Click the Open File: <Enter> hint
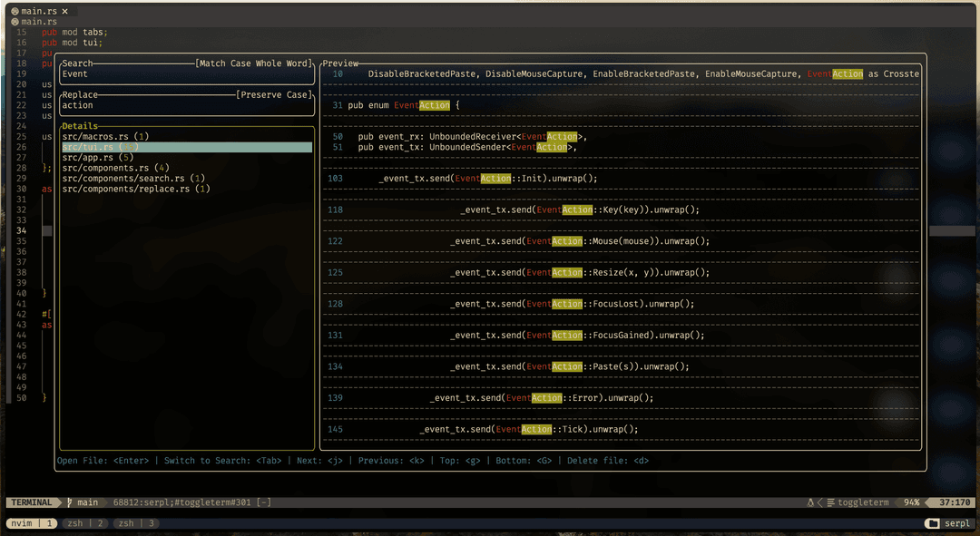The height and width of the screenshot is (536, 980). click(103, 461)
